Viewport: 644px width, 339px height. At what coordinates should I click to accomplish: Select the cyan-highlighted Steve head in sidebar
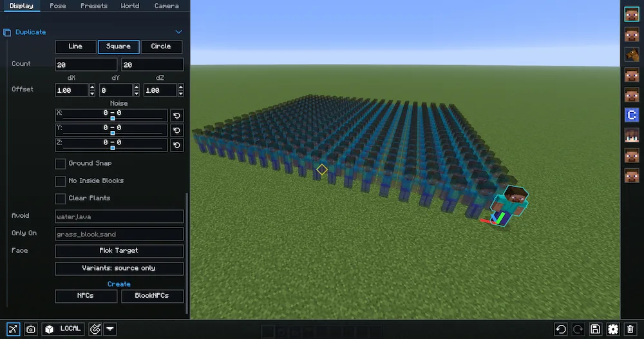[x=632, y=14]
